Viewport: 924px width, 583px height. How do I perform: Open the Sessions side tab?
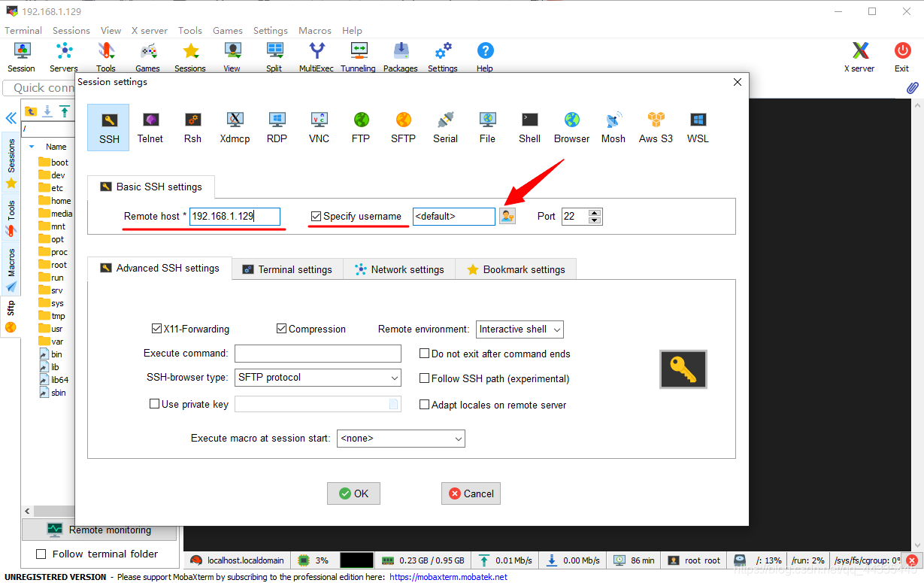pyautogui.click(x=11, y=162)
